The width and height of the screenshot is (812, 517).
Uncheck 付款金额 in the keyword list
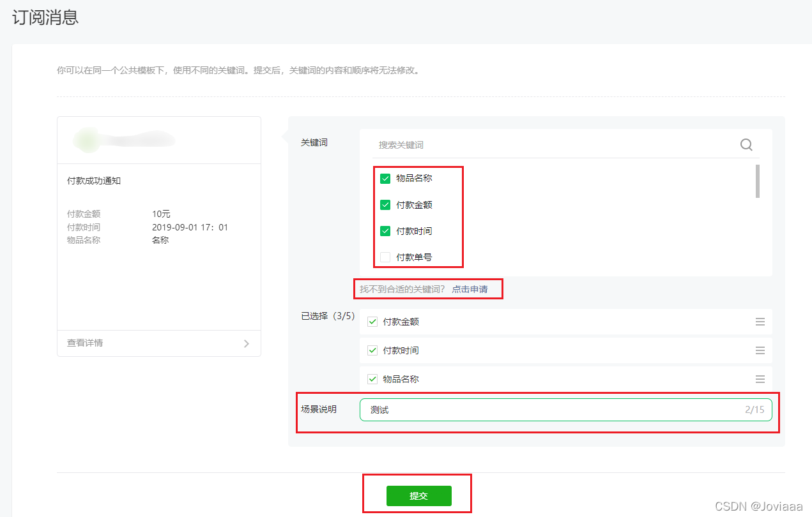click(385, 204)
